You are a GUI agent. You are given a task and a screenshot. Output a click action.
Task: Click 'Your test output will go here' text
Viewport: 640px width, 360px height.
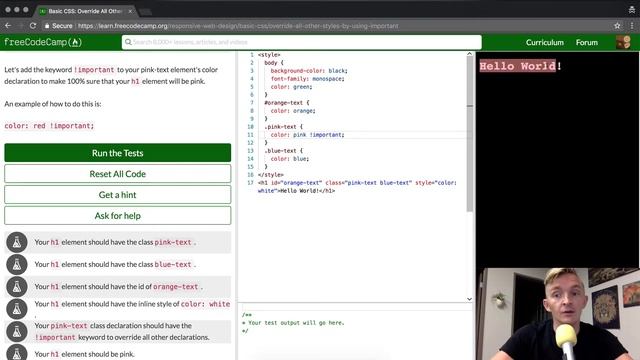(296, 323)
